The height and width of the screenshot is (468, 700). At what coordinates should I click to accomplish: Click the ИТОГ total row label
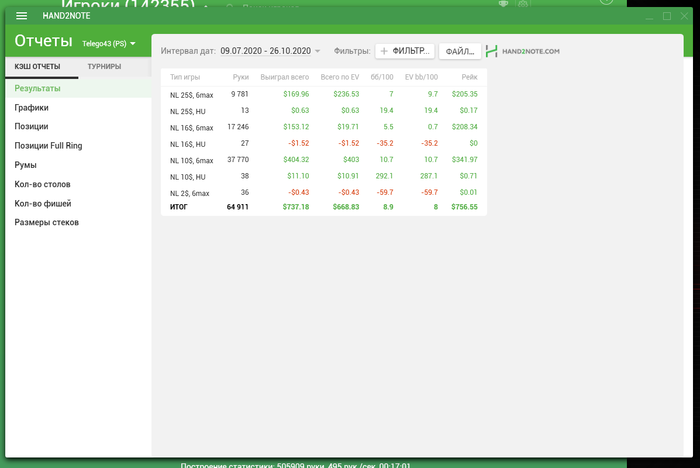click(179, 207)
